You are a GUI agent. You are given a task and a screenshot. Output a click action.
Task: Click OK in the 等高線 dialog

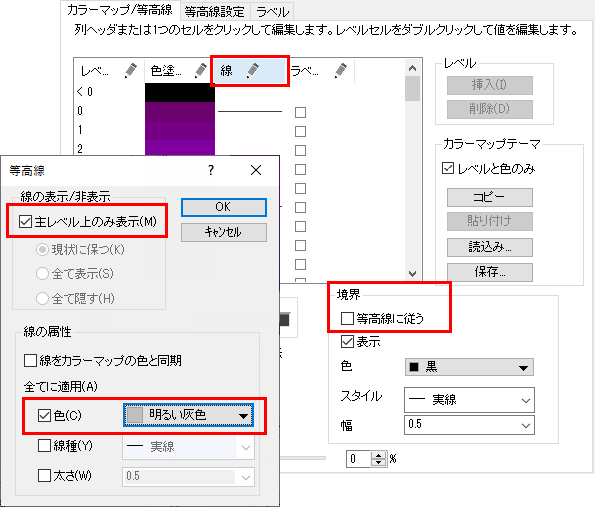coord(224,207)
